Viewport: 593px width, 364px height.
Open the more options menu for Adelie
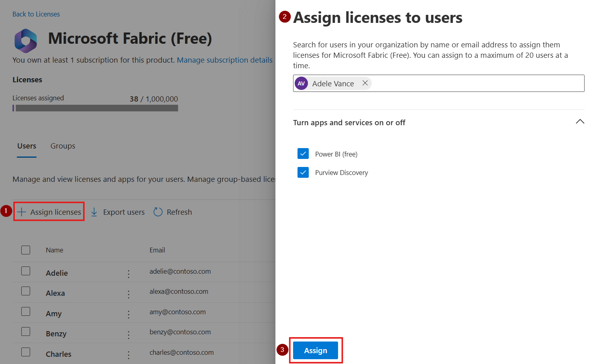(128, 273)
